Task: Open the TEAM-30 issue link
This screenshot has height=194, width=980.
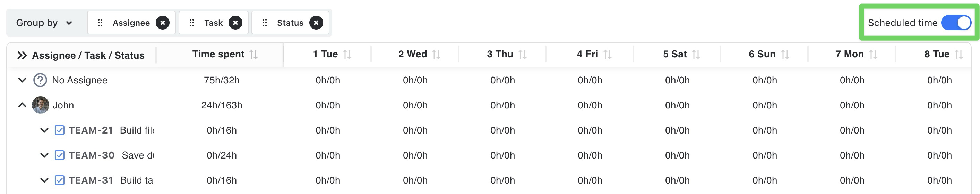Action: [91, 155]
